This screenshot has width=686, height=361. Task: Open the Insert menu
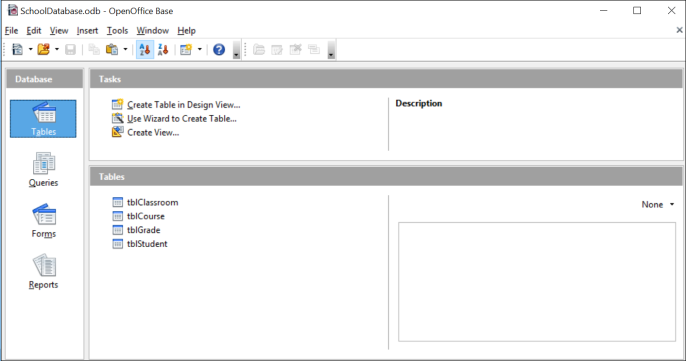pyautogui.click(x=87, y=31)
